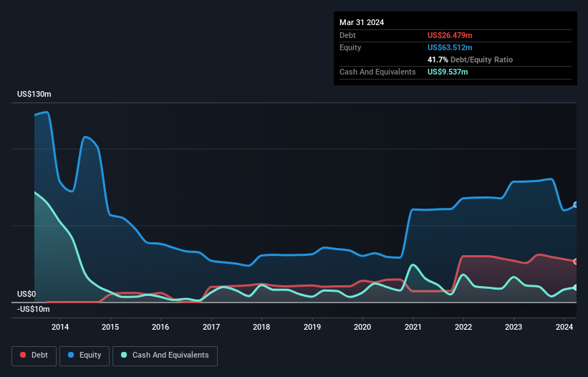Toggle the Debt legend series

[x=34, y=355]
